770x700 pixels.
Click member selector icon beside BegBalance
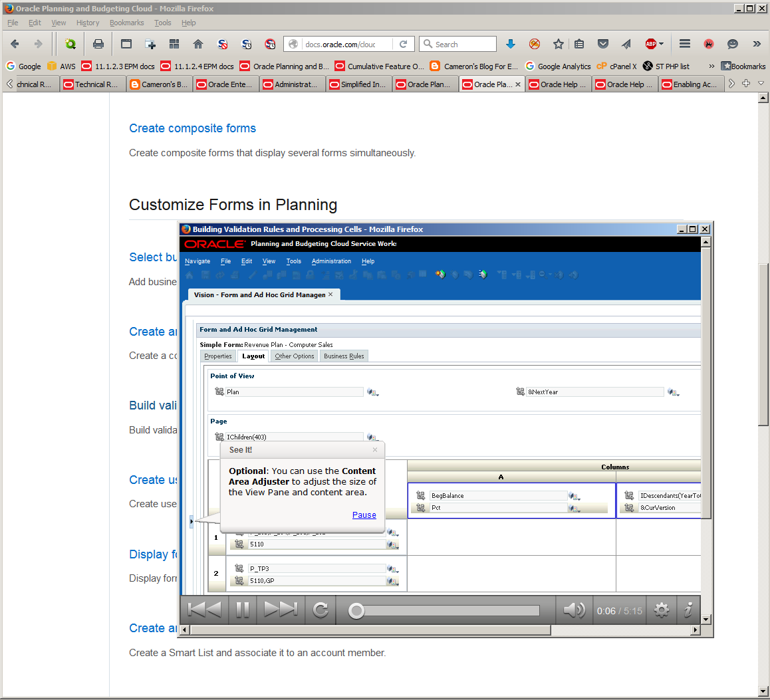click(574, 497)
